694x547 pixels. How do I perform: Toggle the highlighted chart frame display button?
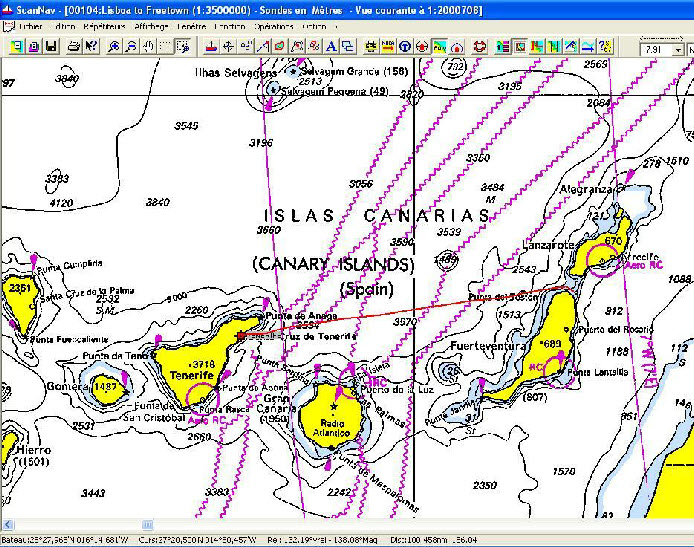point(521,46)
